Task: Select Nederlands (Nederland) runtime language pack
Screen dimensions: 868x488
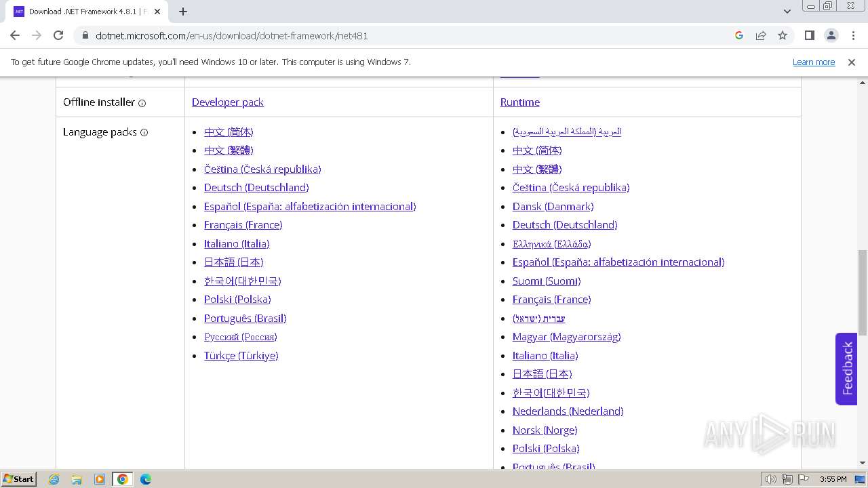Action: pyautogui.click(x=568, y=411)
